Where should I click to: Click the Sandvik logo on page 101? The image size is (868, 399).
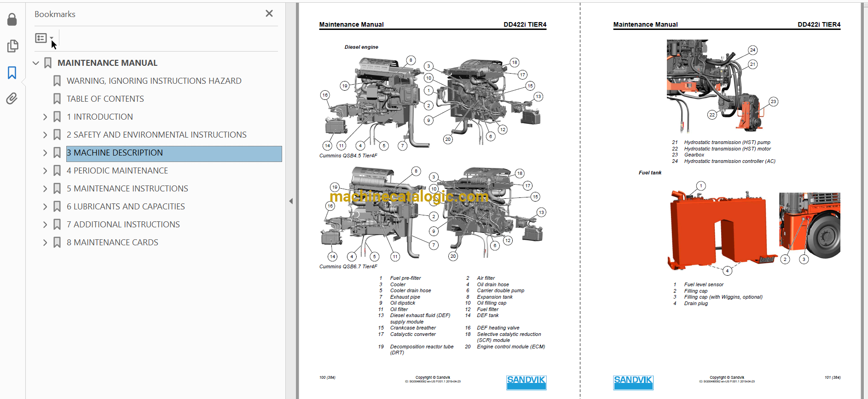[633, 382]
